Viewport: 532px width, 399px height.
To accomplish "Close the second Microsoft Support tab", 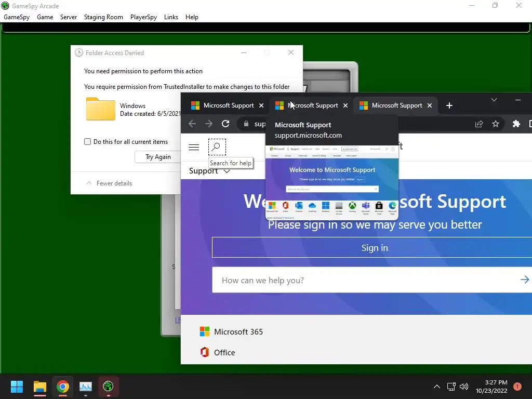I will point(345,105).
